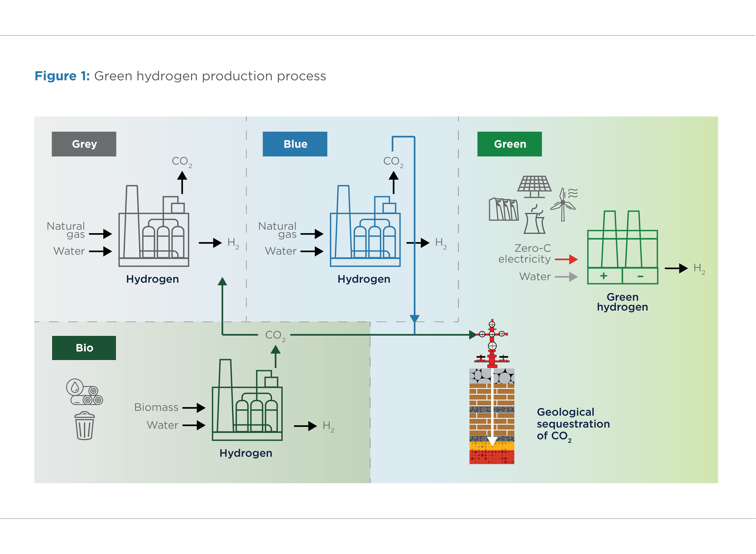Click CO2 label in Blue section

click(x=393, y=162)
